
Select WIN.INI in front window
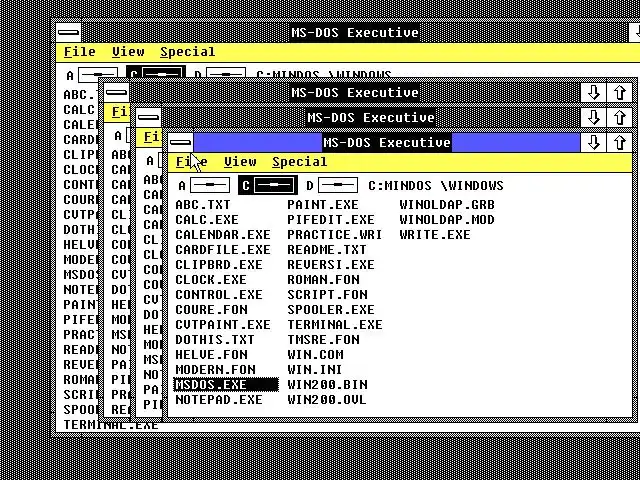pos(315,370)
